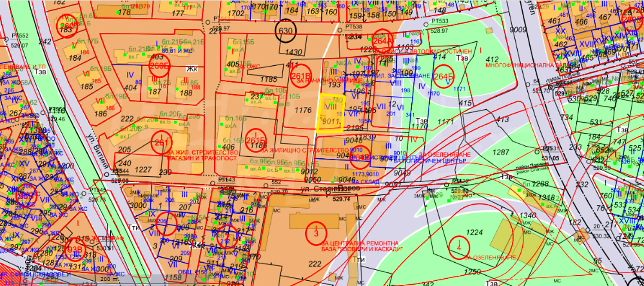Click survey point label РТ552

20,36
